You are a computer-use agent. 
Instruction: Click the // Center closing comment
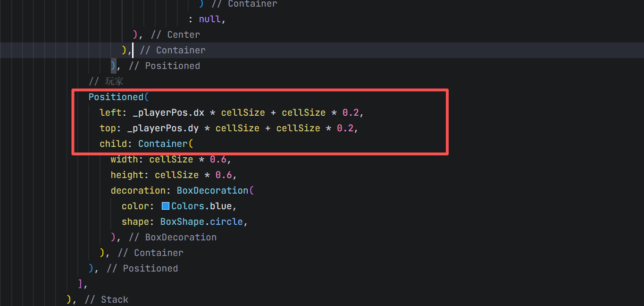pos(176,35)
